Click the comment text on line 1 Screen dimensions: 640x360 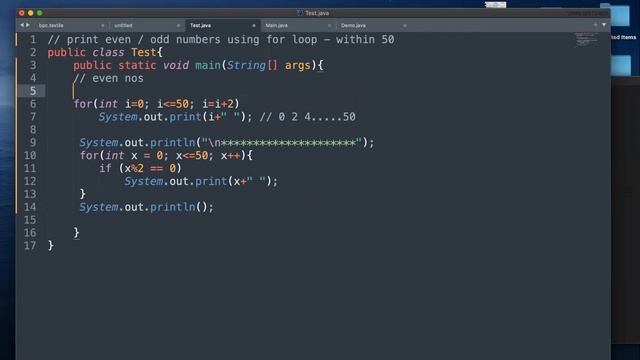click(x=221, y=40)
